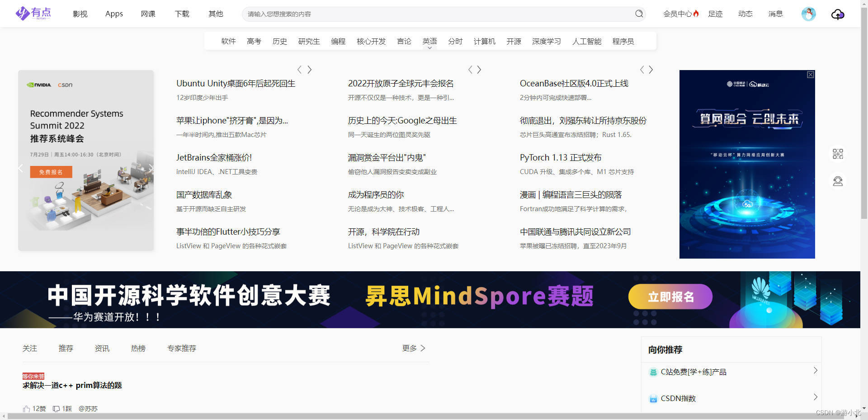Image resolution: width=868 pixels, height=420 pixels.
Task: Expand the C站免费[学+练]产品 entry
Action: (816, 371)
